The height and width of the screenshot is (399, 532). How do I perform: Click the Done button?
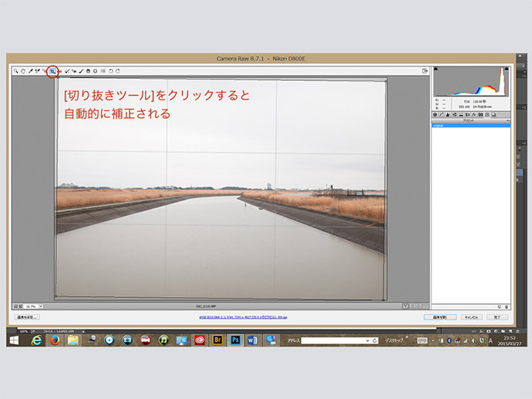(x=497, y=317)
